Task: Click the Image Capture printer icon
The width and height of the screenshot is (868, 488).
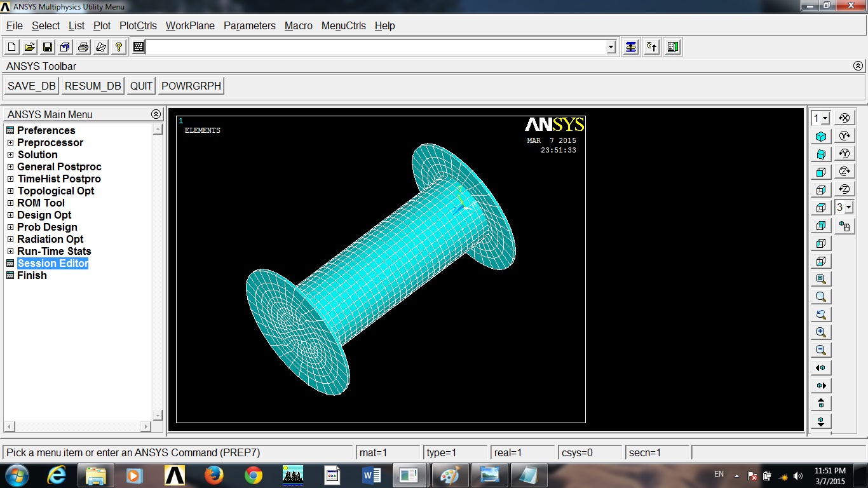Action: (83, 47)
